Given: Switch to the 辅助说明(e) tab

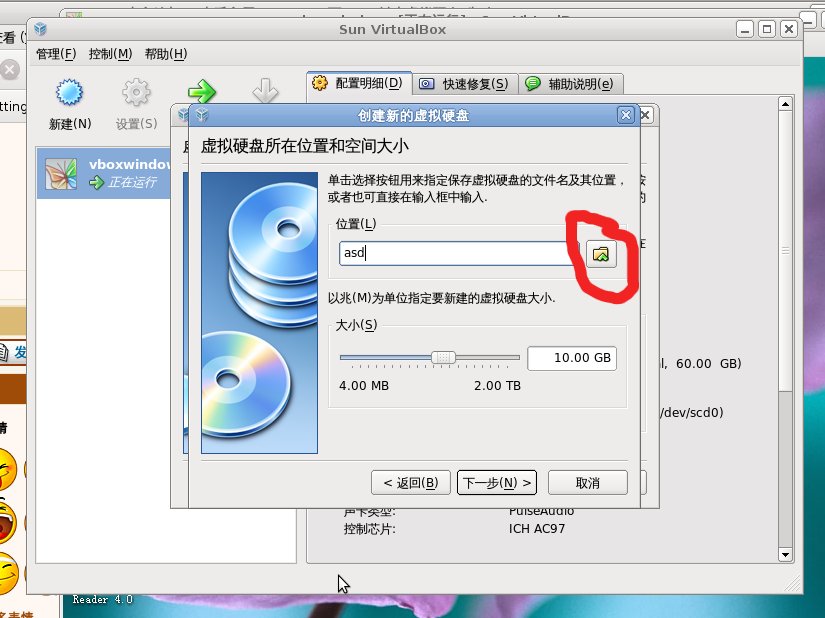Looking at the screenshot, I should (x=571, y=84).
